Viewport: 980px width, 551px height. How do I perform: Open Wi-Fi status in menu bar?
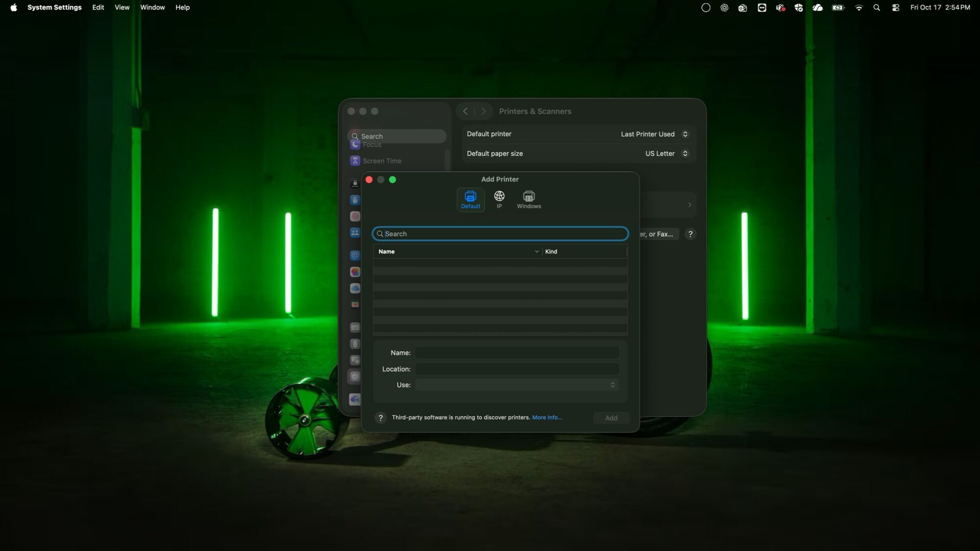point(859,8)
